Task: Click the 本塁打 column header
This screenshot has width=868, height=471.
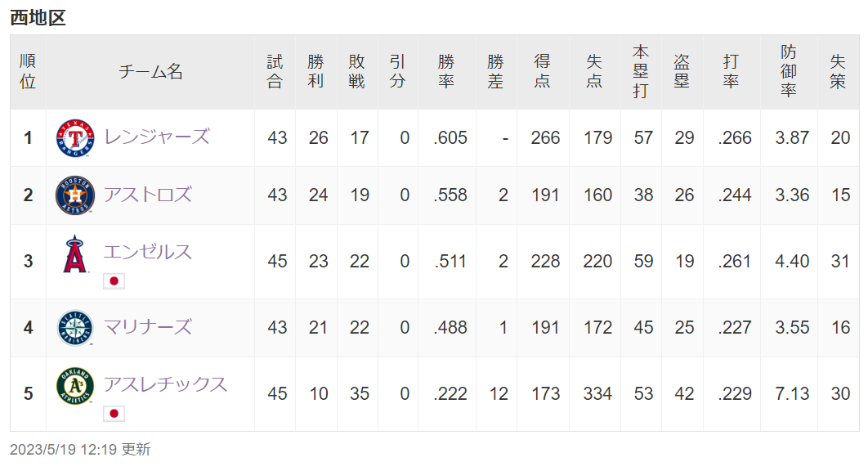Action: pyautogui.click(x=641, y=71)
